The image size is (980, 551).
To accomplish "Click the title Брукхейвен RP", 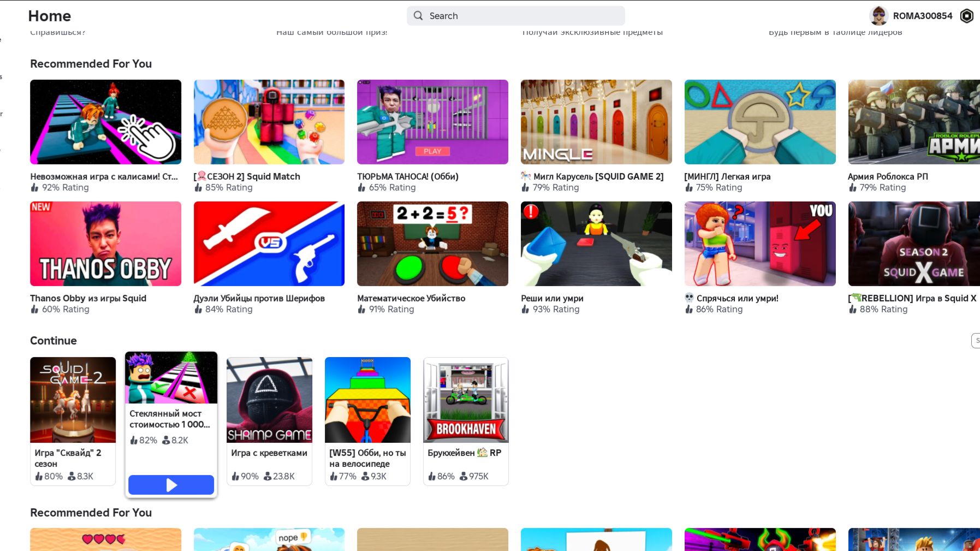I will tap(464, 453).
